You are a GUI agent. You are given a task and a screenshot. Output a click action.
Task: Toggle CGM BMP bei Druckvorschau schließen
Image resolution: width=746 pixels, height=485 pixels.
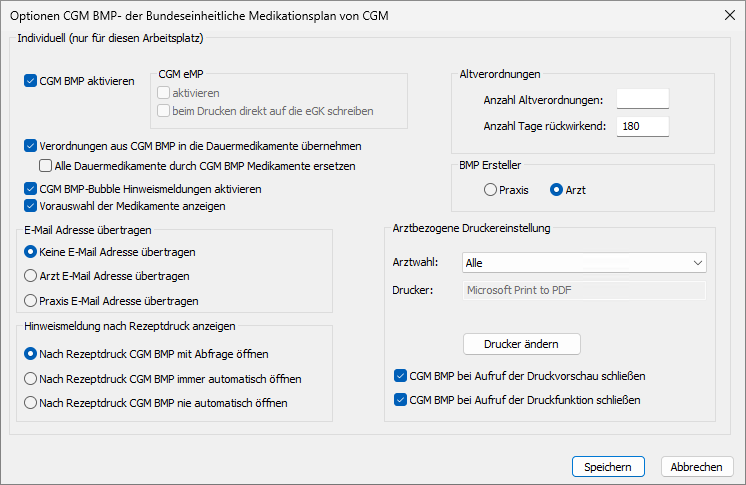(x=400, y=376)
